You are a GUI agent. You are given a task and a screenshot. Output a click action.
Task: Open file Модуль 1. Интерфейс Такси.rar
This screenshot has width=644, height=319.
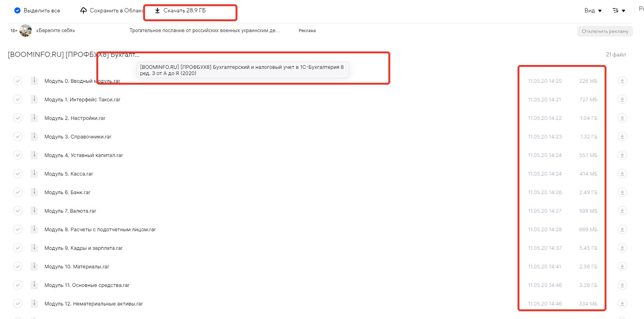tap(82, 99)
